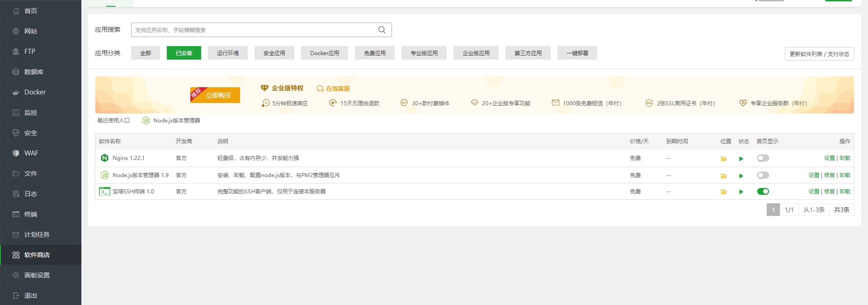Image resolution: width=868 pixels, height=305 pixels.
Task: Select the Docker应用 category tab
Action: 325,53
